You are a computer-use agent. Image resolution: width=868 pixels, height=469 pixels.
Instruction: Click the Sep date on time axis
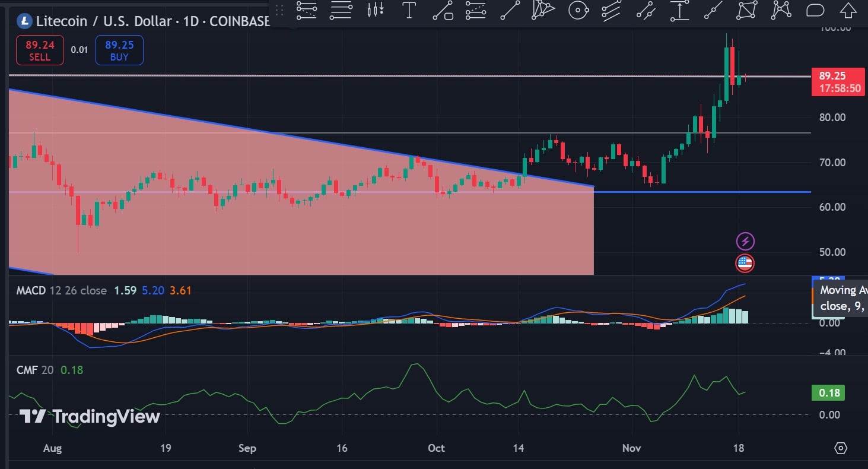pyautogui.click(x=247, y=448)
